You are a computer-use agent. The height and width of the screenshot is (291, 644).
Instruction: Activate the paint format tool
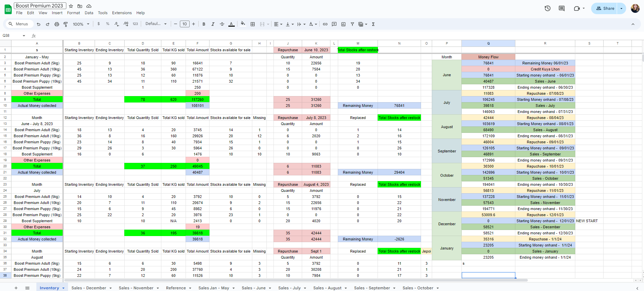click(x=66, y=24)
